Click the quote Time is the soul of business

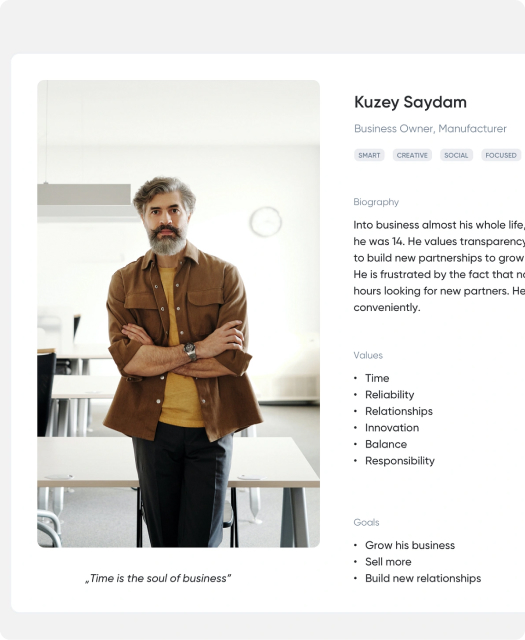(x=158, y=578)
